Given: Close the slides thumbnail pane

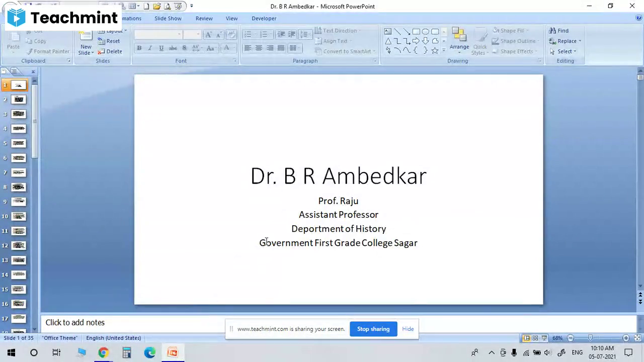Looking at the screenshot, I should point(33,72).
